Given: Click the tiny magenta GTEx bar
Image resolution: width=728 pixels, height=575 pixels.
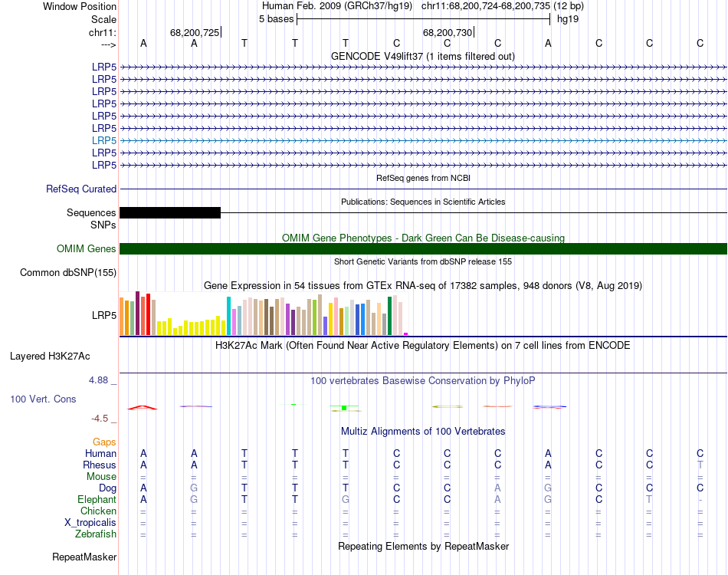Looking at the screenshot, I should [406, 333].
